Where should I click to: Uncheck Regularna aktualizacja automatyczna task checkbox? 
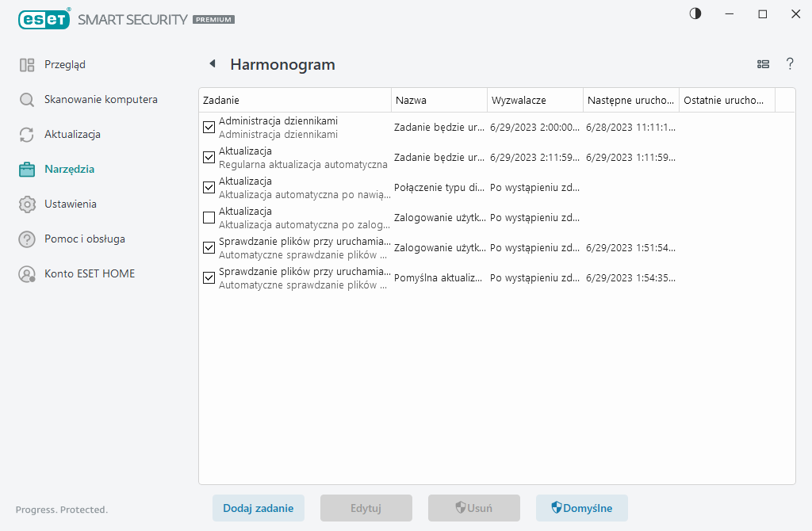(209, 158)
